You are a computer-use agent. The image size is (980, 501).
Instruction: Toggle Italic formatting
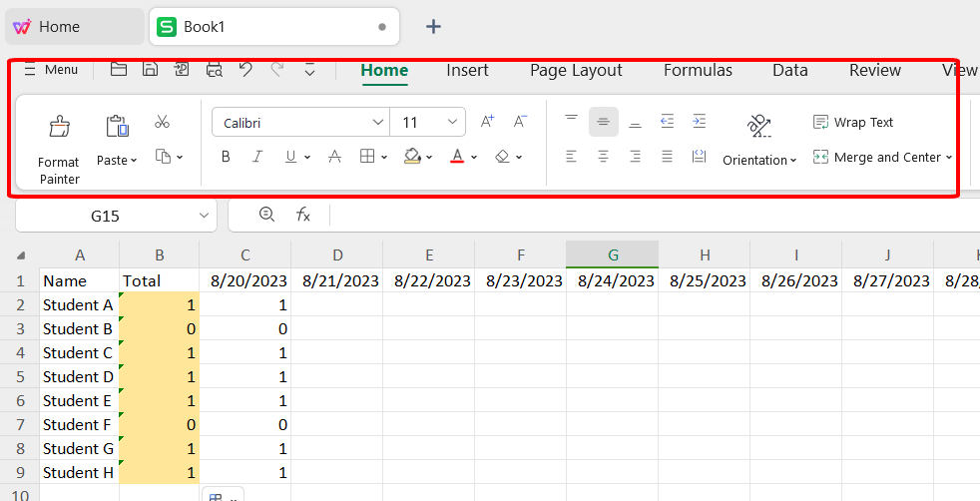[x=257, y=157]
